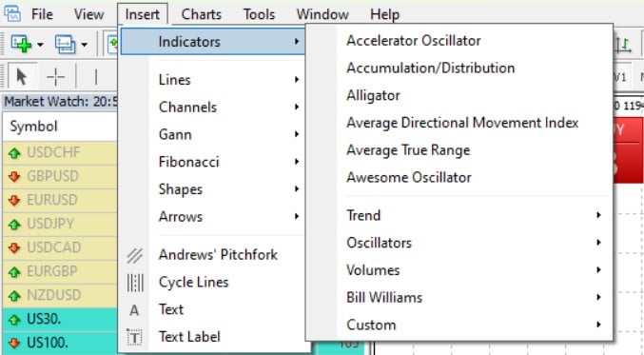644x355 pixels.
Task: Open the Profiles dropdown arrow
Action: point(84,44)
